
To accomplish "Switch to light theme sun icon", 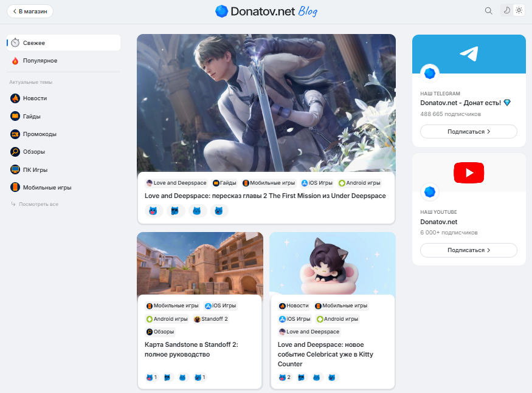I will click(x=519, y=10).
